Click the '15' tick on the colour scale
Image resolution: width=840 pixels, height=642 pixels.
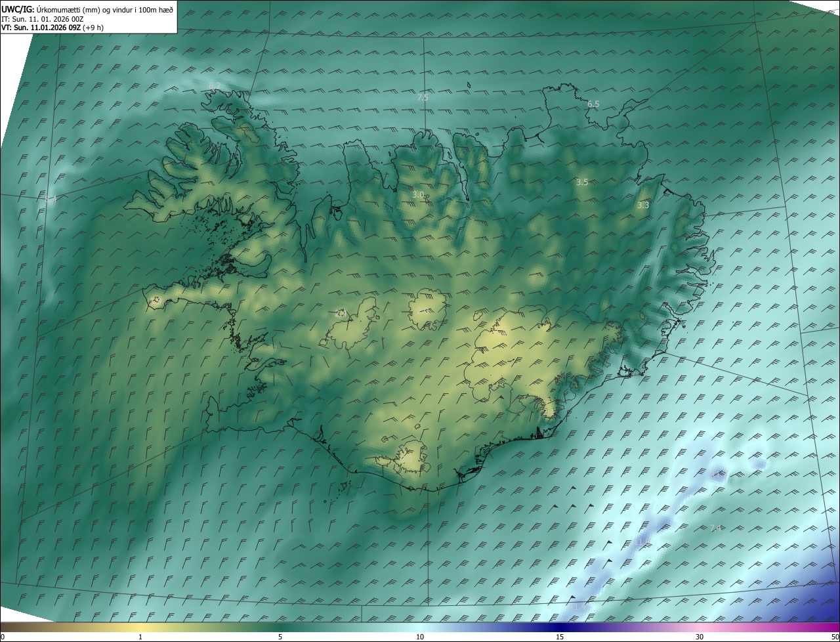pos(560,637)
